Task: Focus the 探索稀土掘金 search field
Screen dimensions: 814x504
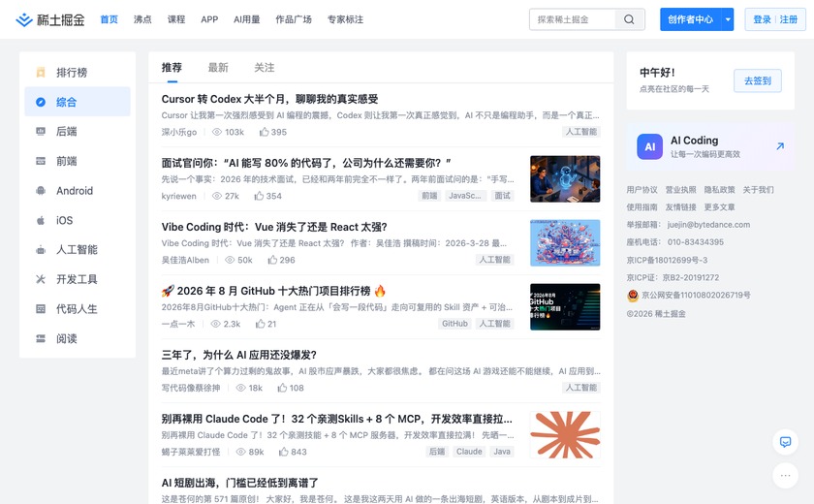Action: 572,19
